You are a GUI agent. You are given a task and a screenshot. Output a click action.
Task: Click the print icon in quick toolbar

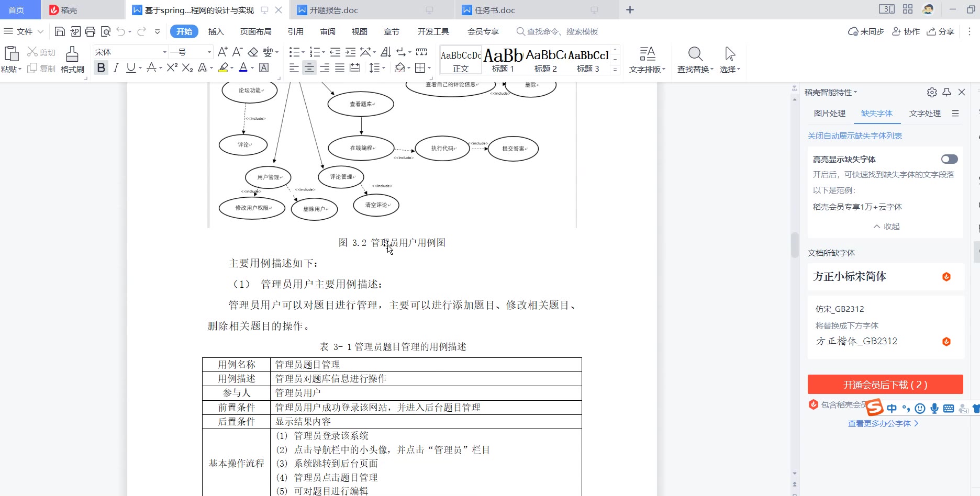coord(90,32)
